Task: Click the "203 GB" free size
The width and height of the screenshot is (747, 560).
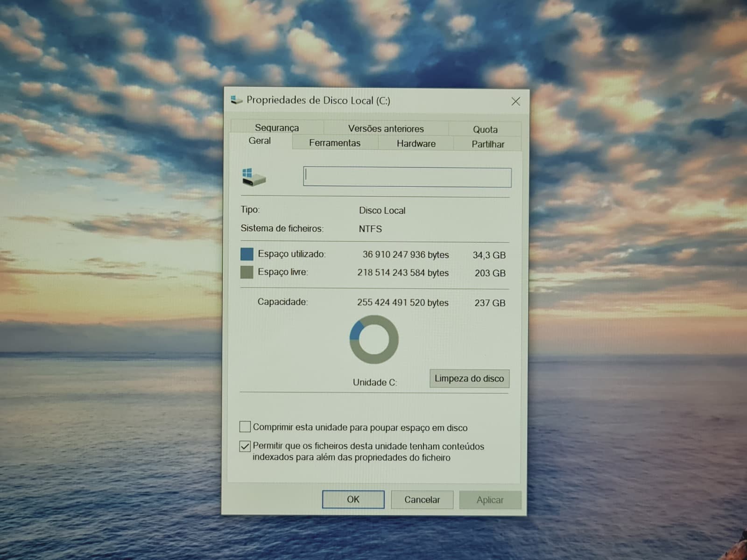Action: coord(490,273)
